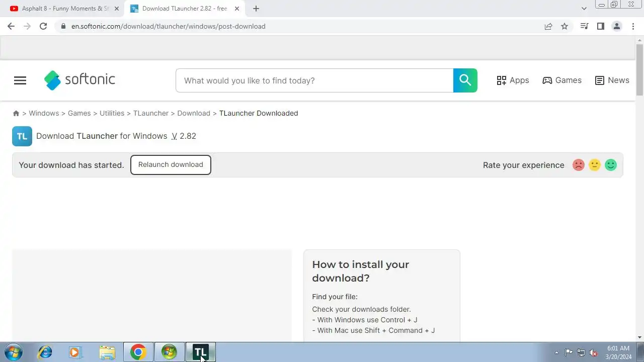Open the Games section
Viewport: 644px width, 362px height.
pyautogui.click(x=562, y=80)
